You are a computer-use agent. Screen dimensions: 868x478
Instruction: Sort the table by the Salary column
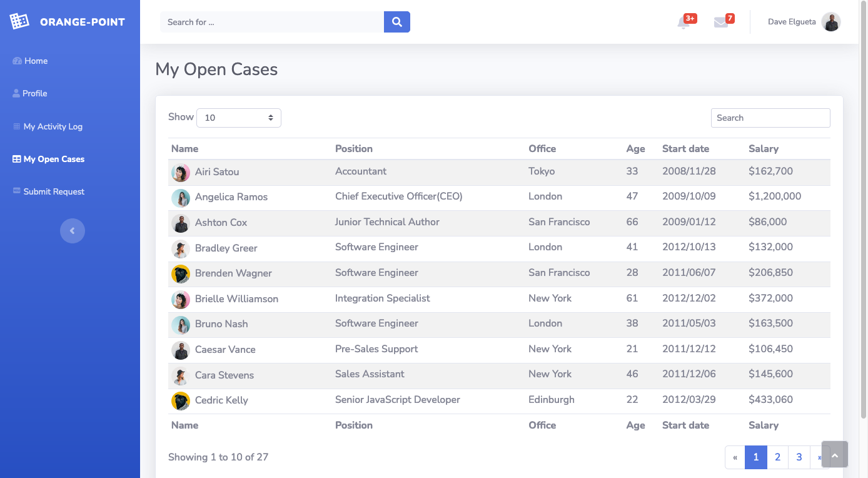pyautogui.click(x=764, y=148)
